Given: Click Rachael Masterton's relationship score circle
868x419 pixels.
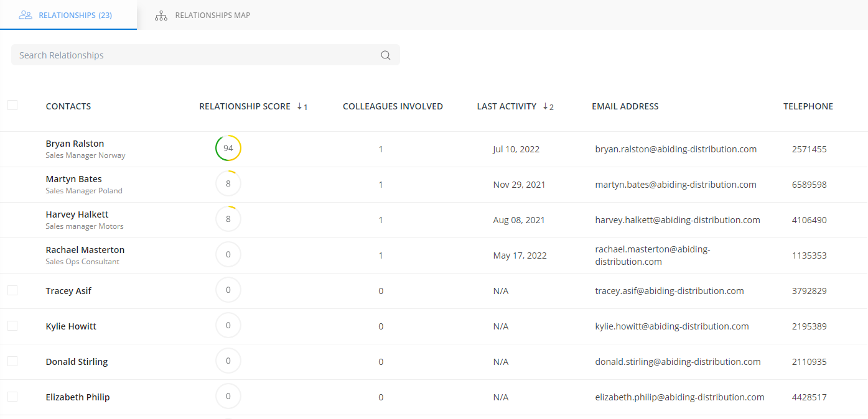Looking at the screenshot, I should [228, 255].
